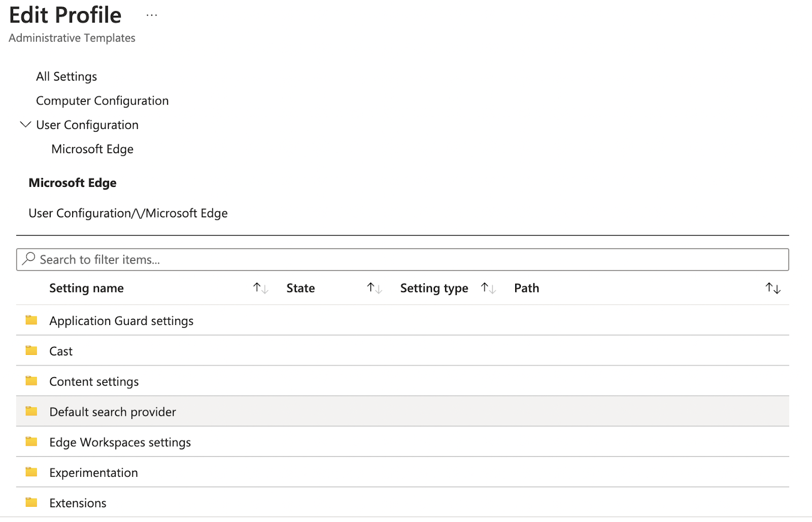This screenshot has height=522, width=812.
Task: Click the Setting name column header
Action: tap(86, 288)
